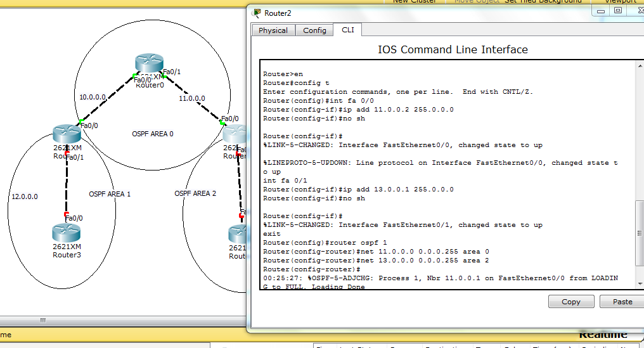Click the 11.0.0.0 network label

point(192,98)
